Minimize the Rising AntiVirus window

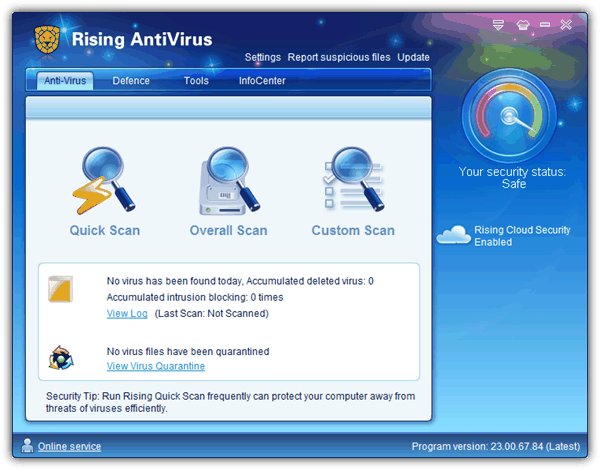pos(545,25)
